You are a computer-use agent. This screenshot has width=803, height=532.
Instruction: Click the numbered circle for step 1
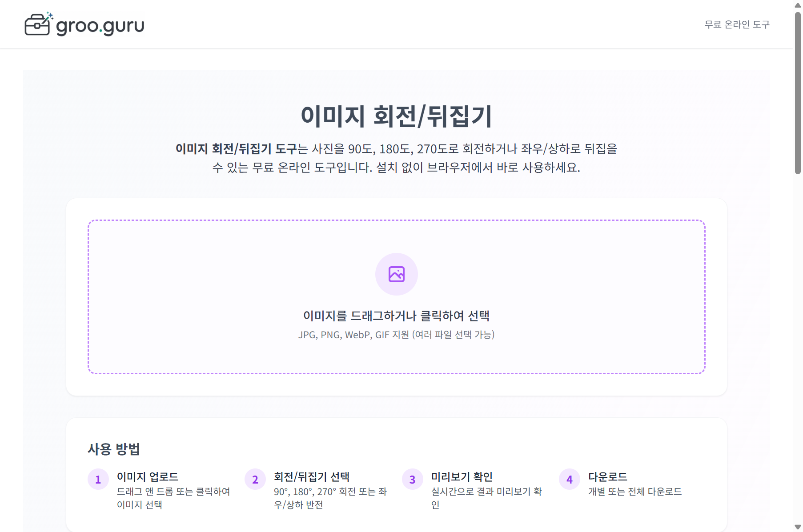(x=98, y=480)
